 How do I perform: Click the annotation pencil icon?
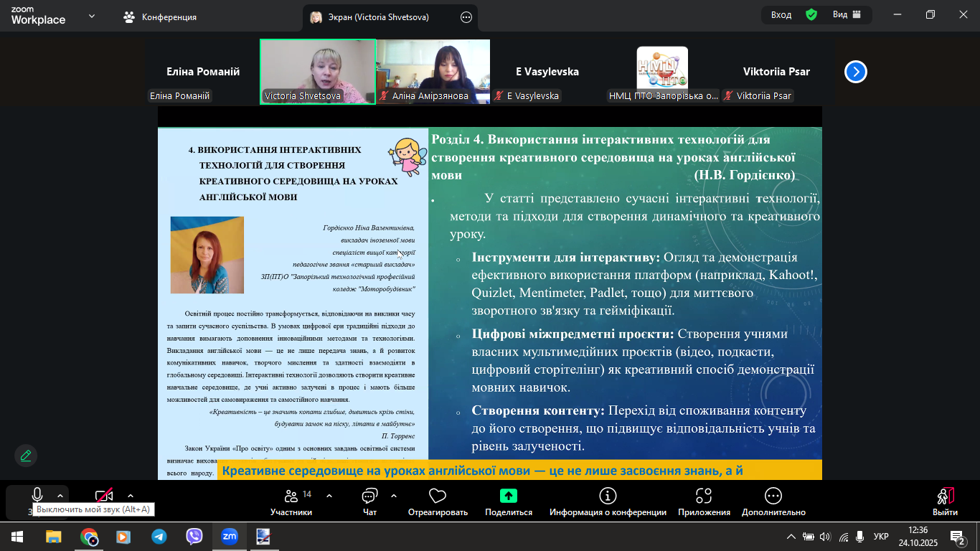point(26,456)
